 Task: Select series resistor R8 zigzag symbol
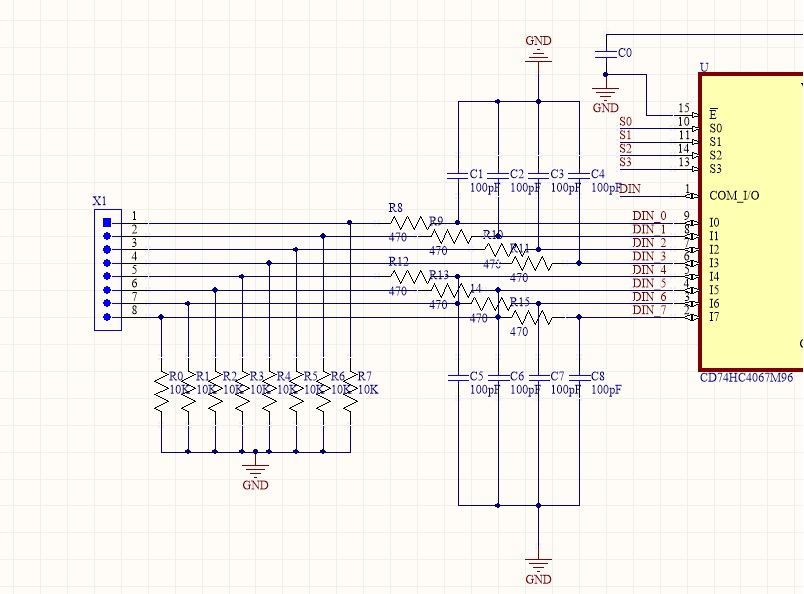(410, 223)
